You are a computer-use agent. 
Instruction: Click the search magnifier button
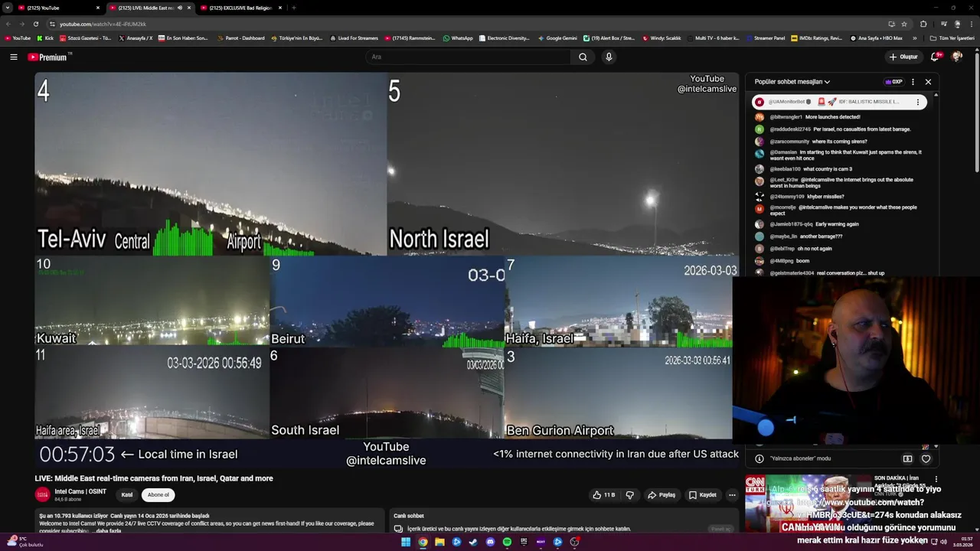coord(583,57)
